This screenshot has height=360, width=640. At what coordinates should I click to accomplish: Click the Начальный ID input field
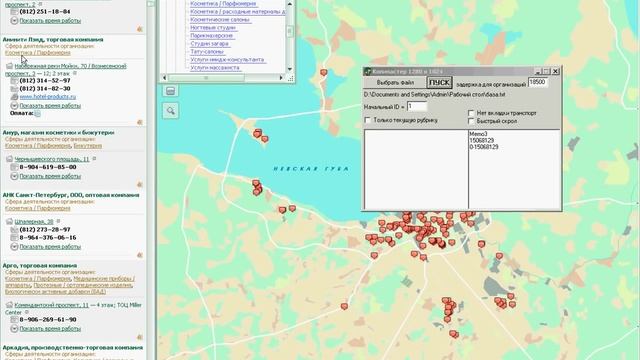[417, 106]
